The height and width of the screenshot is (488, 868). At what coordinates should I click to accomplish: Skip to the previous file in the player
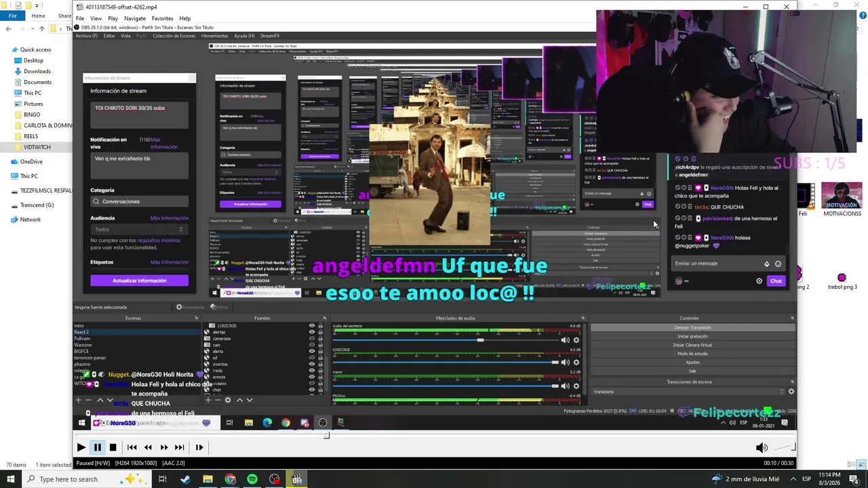[x=132, y=447]
